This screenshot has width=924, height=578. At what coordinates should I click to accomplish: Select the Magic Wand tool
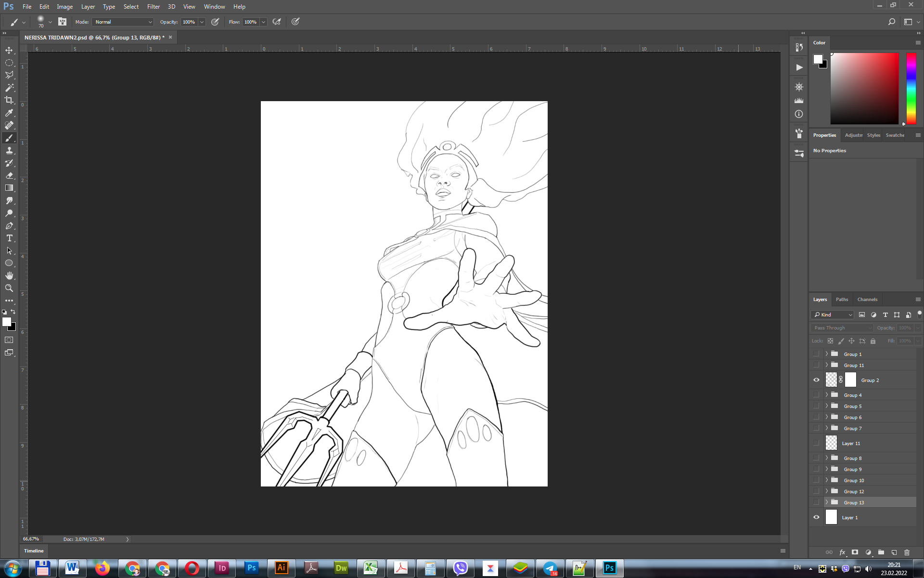(9, 88)
